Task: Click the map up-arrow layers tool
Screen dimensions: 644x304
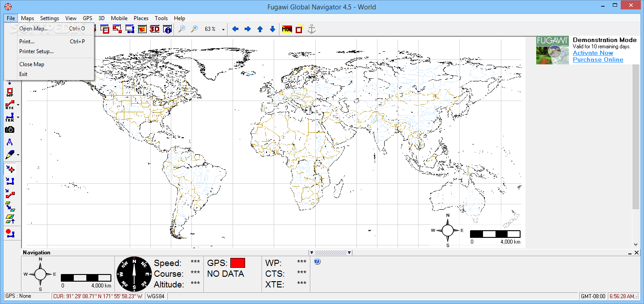Action: point(10,219)
